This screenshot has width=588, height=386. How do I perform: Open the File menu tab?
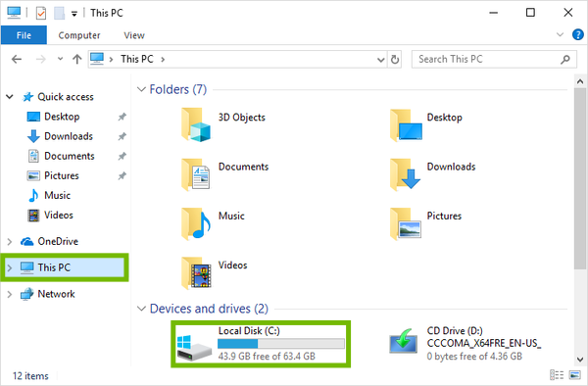coord(24,35)
